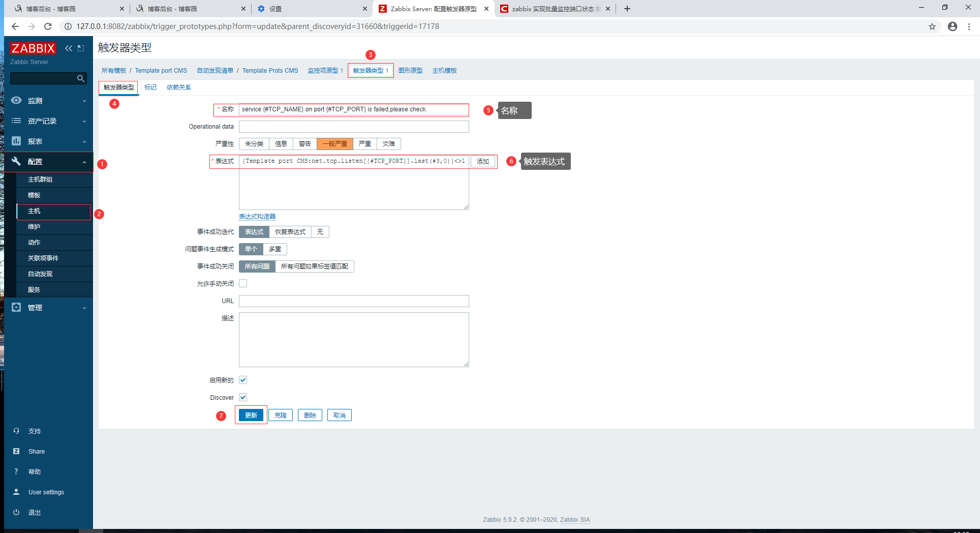Open 自动发现清单 breadcrumb link
The height and width of the screenshot is (533, 980).
(x=215, y=71)
